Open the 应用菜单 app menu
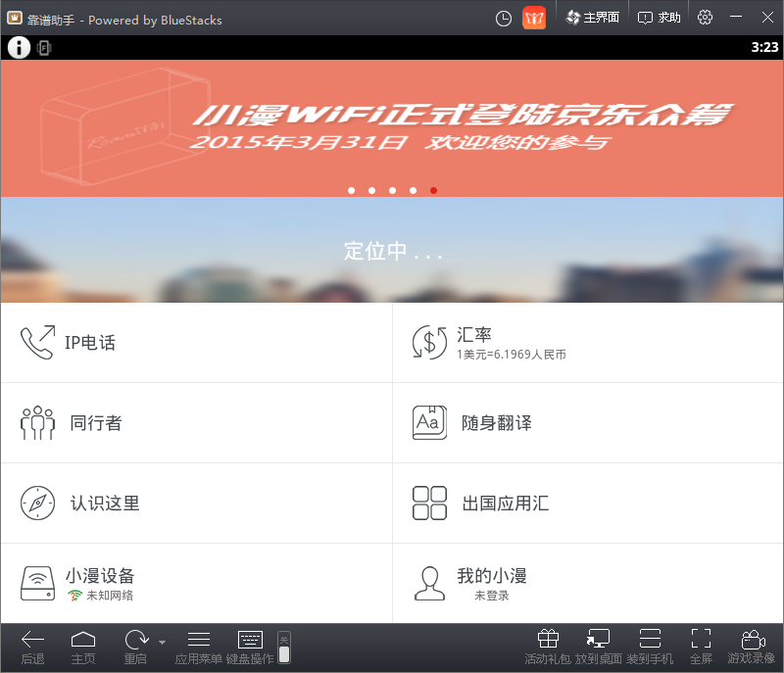Viewport: 784px width, 673px height. click(198, 647)
